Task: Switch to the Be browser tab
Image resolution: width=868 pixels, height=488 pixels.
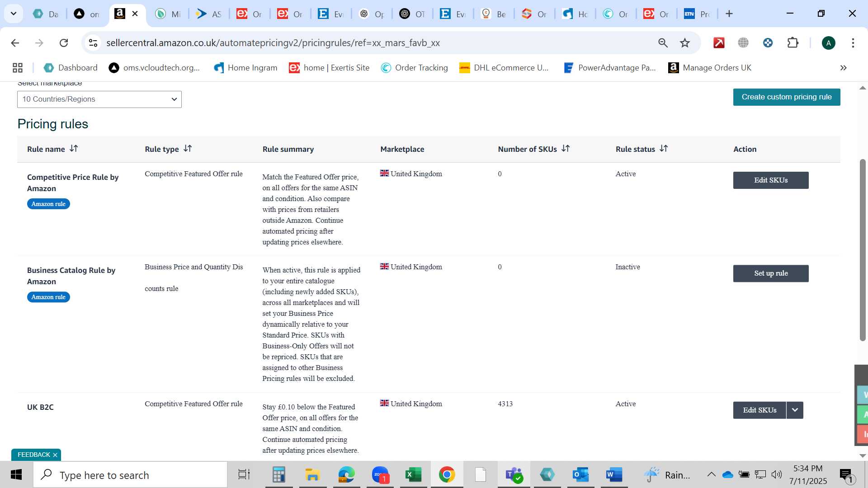Action: [x=494, y=14]
